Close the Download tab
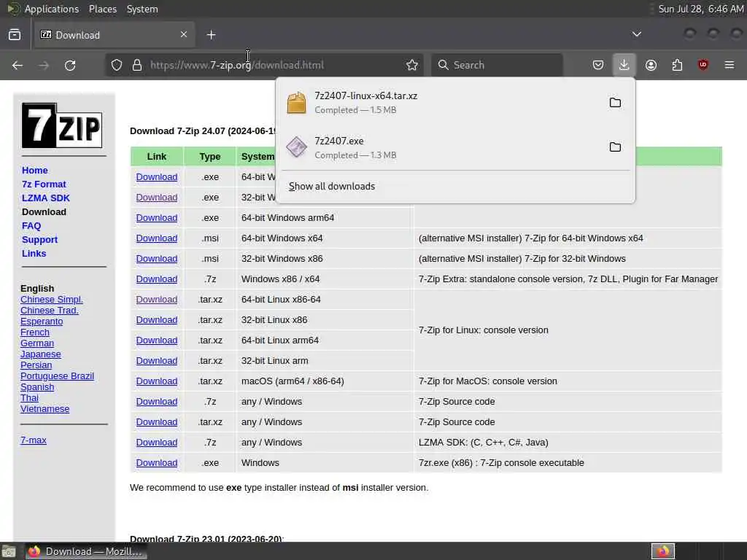The width and height of the screenshot is (747, 560). pos(184,34)
